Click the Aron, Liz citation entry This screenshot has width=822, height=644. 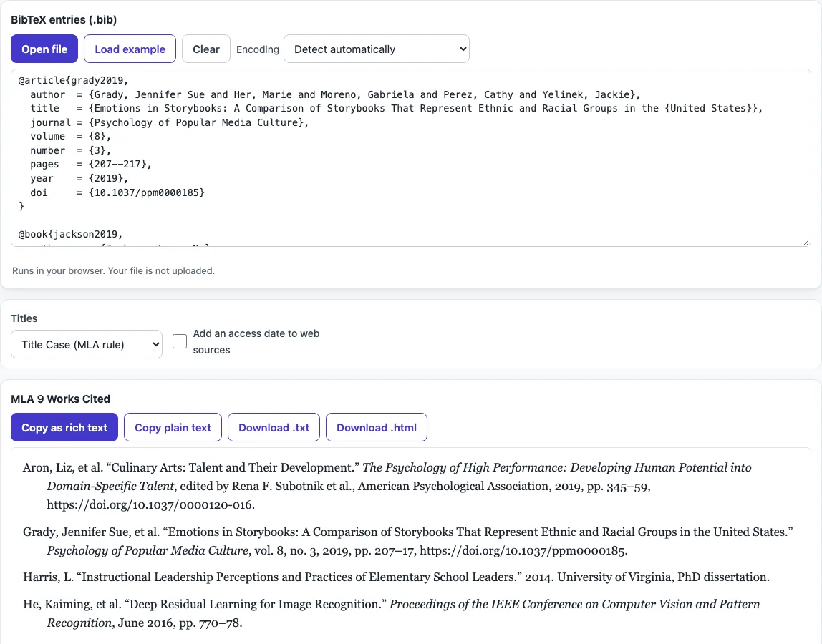[388, 486]
